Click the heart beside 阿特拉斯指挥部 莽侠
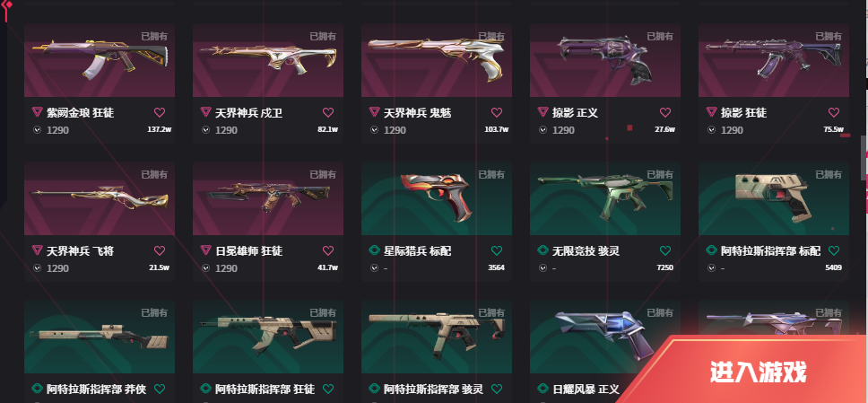Image resolution: width=868 pixels, height=403 pixels. click(160, 389)
